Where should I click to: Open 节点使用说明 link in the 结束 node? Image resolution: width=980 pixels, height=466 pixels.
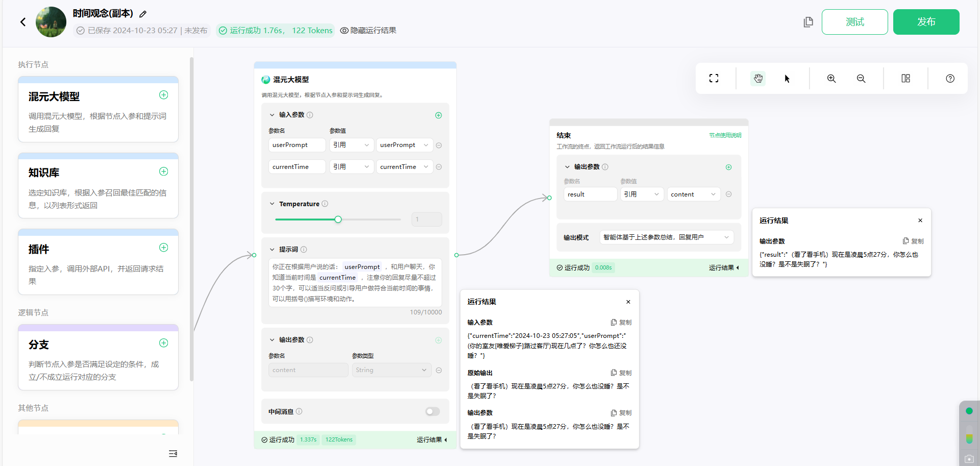pos(725,135)
